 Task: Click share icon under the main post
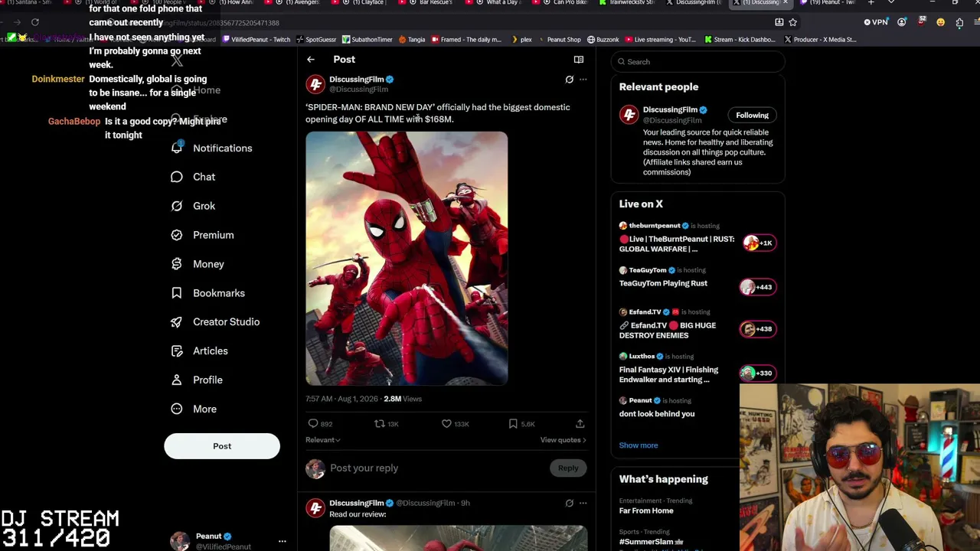pyautogui.click(x=580, y=423)
